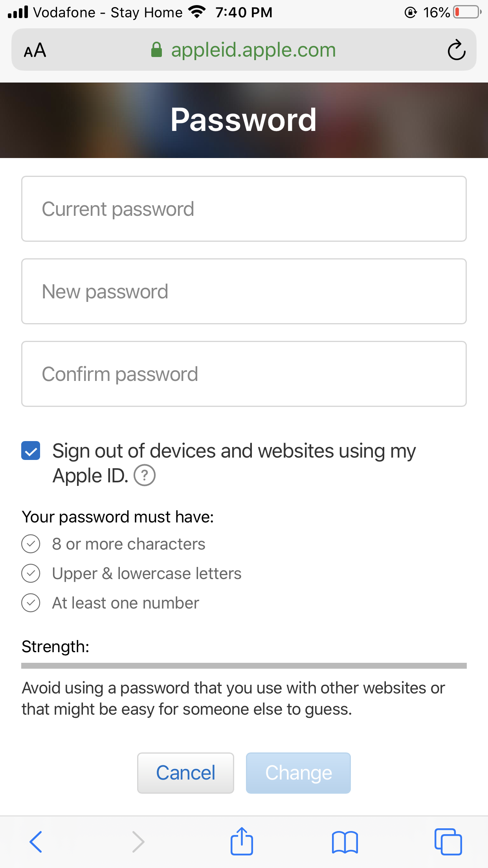Focus the New password field
Image resolution: width=488 pixels, height=868 pixels.
pyautogui.click(x=244, y=291)
